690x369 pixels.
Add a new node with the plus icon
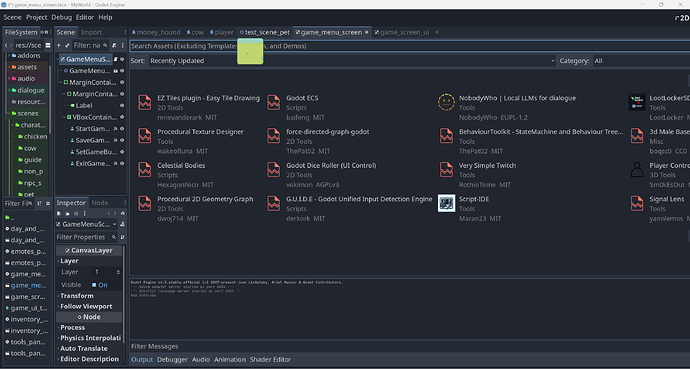pyautogui.click(x=59, y=45)
